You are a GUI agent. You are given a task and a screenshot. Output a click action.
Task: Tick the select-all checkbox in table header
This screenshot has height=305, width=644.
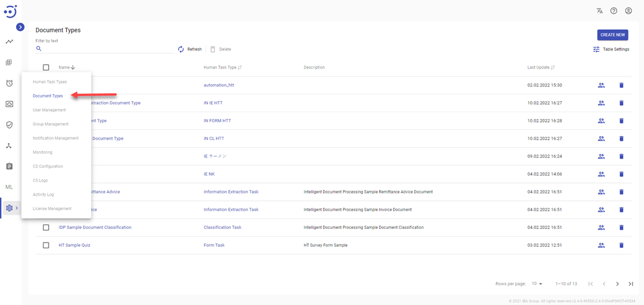tap(46, 68)
